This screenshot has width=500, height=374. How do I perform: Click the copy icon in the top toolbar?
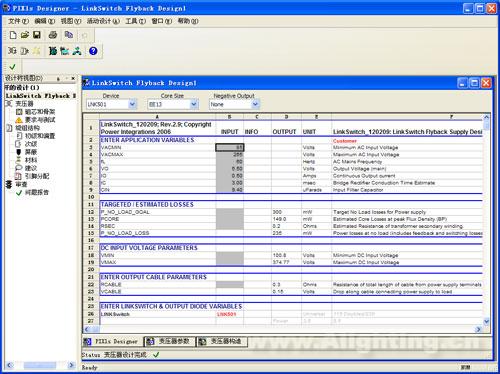click(x=69, y=35)
